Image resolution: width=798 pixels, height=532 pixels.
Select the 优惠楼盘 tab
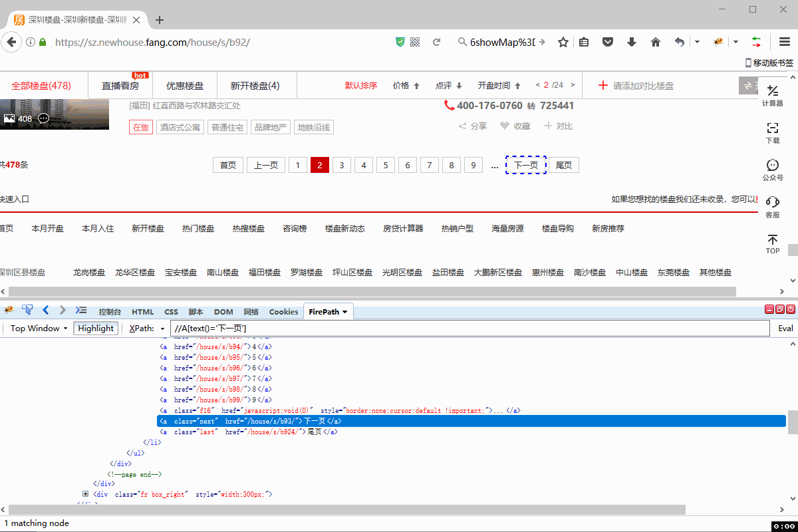[x=185, y=86]
